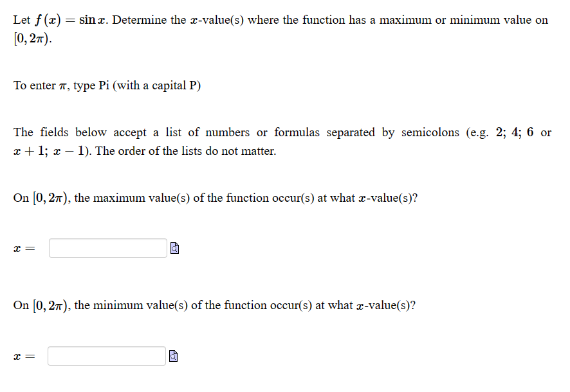Click the x= label next to the first answer box
Image resolution: width=570 pixels, height=392 pixels.
(22, 247)
